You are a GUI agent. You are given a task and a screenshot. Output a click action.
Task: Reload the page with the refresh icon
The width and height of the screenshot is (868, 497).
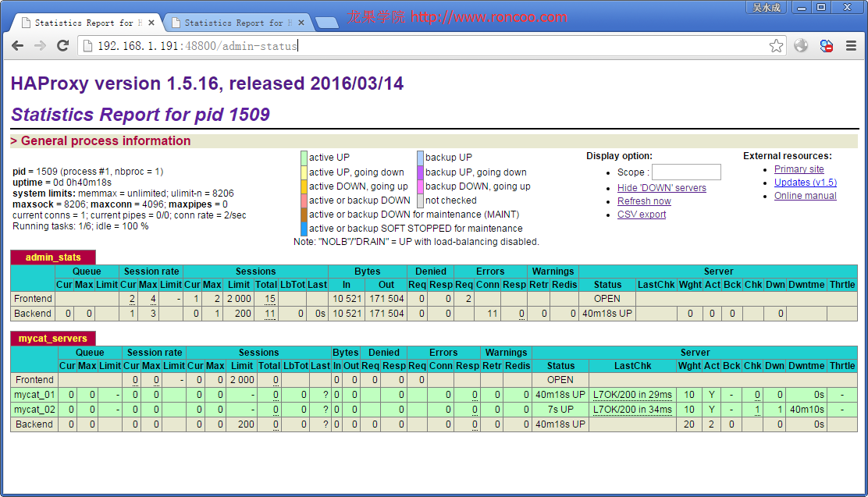[63, 46]
